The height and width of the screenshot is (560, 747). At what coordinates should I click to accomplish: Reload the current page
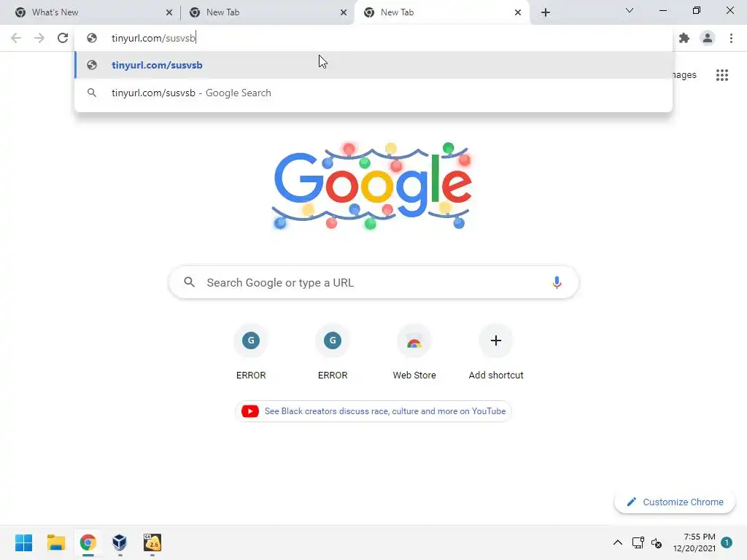63,38
